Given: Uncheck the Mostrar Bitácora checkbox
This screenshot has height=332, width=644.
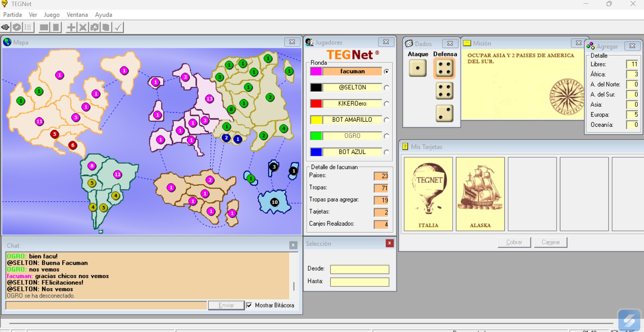Looking at the screenshot, I should pyautogui.click(x=249, y=305).
